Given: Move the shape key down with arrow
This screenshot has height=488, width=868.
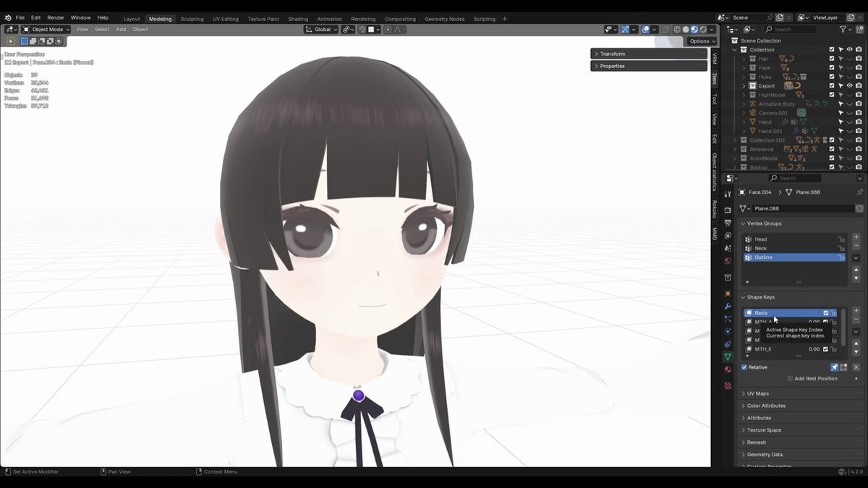Looking at the screenshot, I should point(856,351).
